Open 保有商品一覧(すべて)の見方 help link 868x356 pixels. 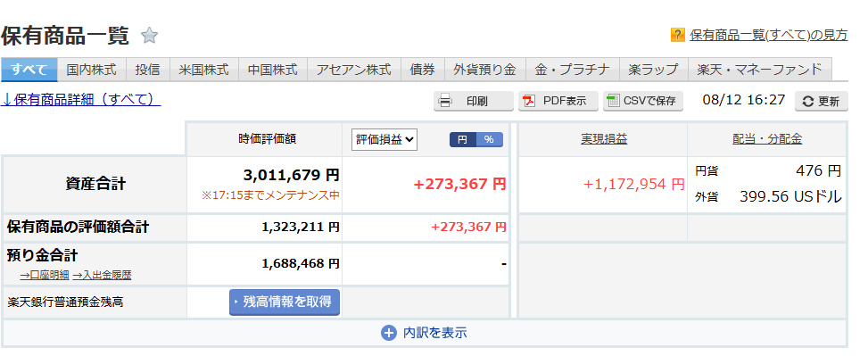[x=768, y=36]
